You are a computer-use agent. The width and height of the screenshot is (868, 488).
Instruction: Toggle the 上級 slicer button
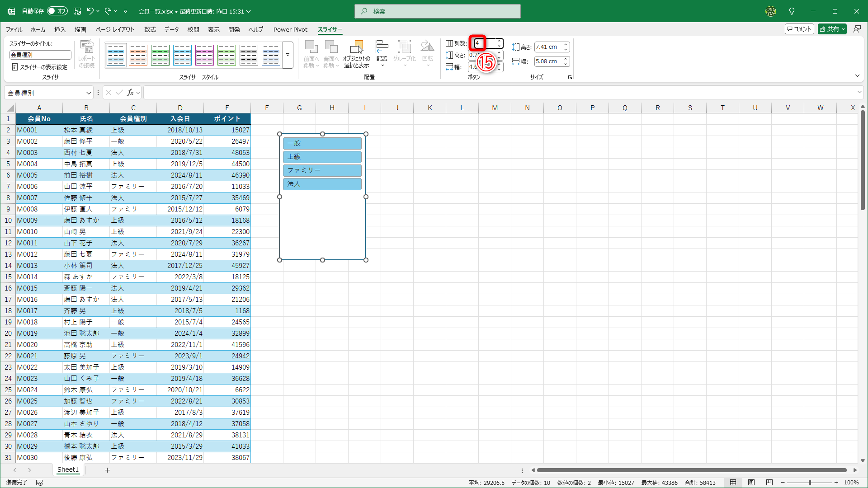(322, 157)
